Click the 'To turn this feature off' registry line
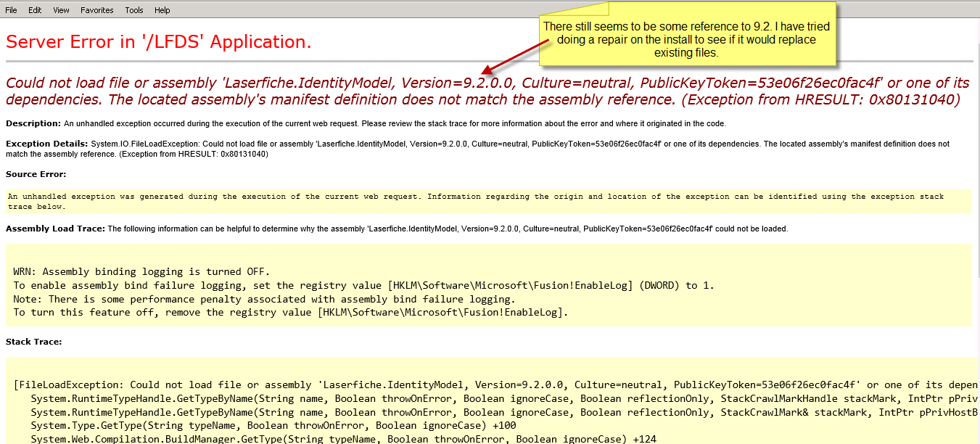980x444 pixels. (x=290, y=313)
